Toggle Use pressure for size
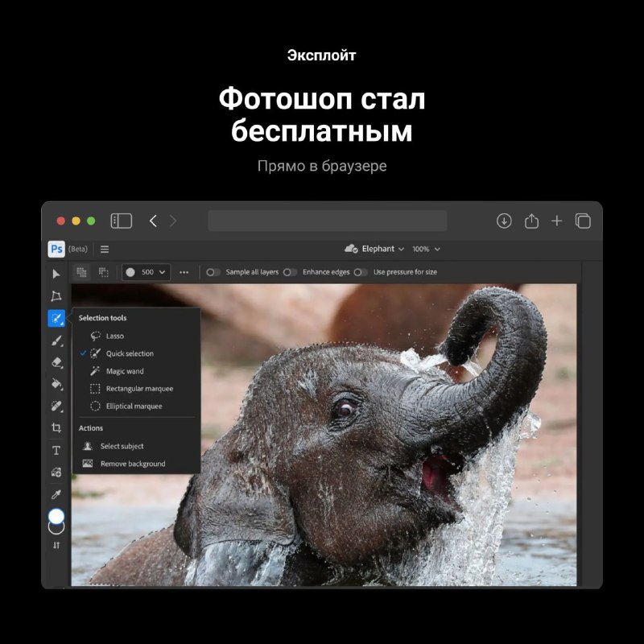This screenshot has height=644, width=644. pos(361,272)
